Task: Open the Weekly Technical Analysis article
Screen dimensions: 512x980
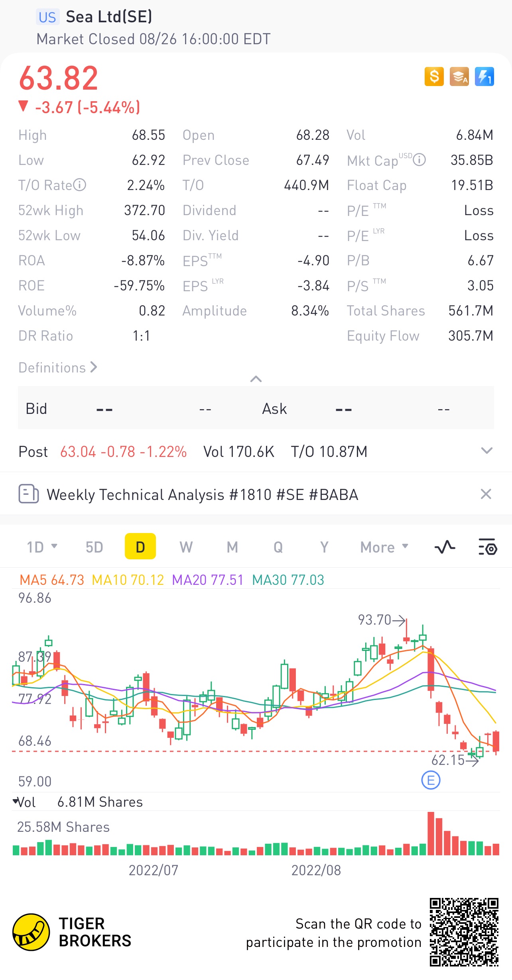Action: pyautogui.click(x=202, y=494)
